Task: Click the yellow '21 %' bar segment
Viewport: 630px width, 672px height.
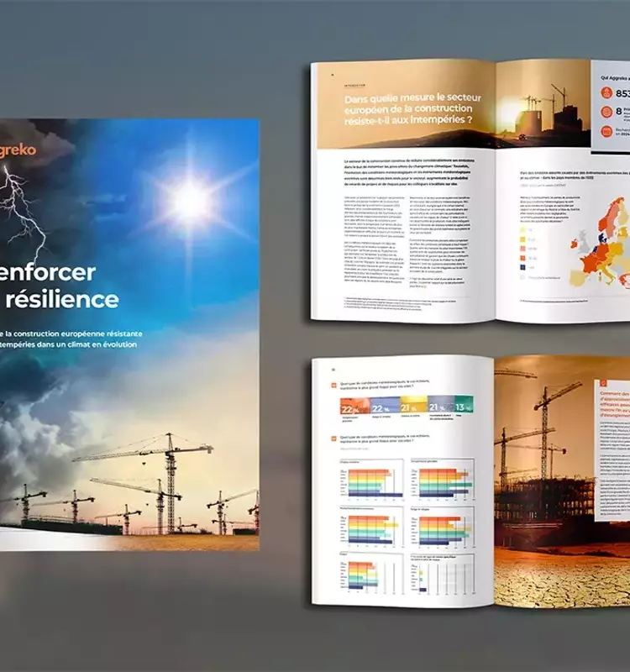Action: [x=413, y=405]
